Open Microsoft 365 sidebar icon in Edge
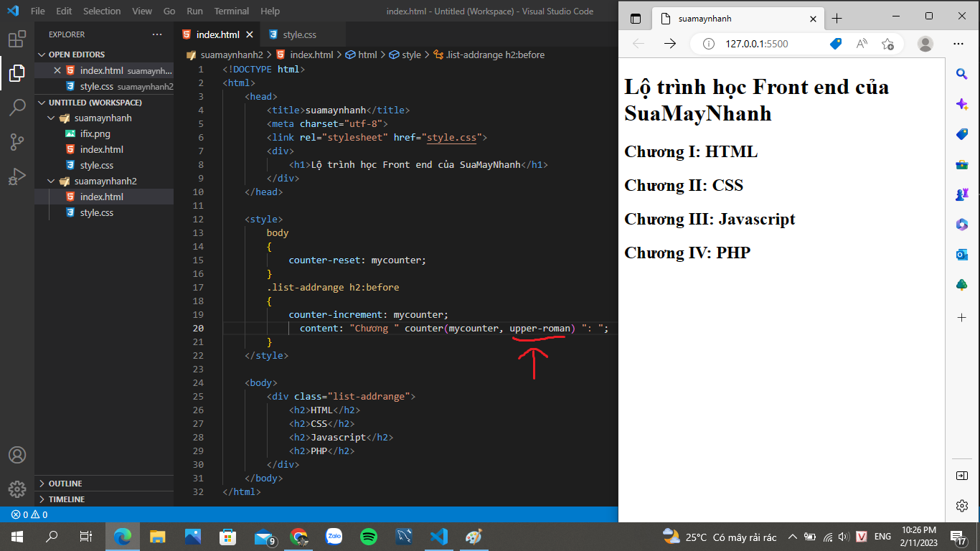Viewport: 980px width, 551px height. click(x=962, y=225)
